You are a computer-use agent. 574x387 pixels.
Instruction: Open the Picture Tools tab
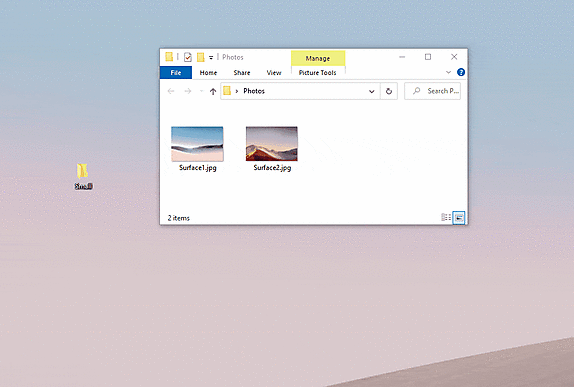[317, 72]
